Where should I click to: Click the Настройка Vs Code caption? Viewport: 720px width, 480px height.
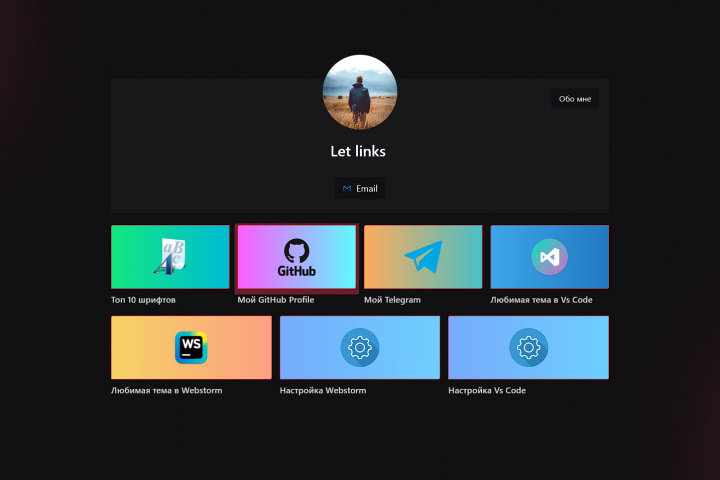(487, 390)
